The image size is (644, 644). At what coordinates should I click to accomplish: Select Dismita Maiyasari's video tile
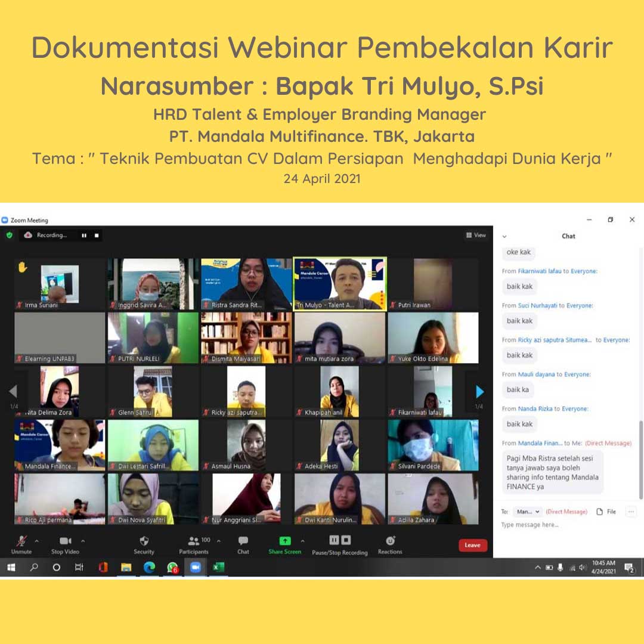(x=246, y=338)
